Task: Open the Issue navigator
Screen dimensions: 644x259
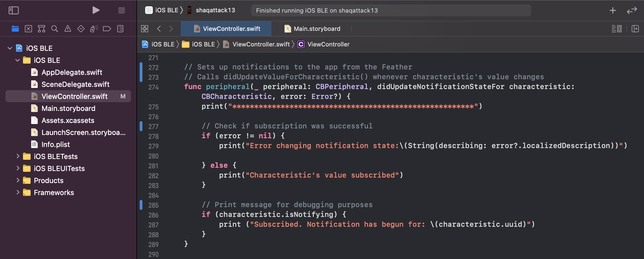Action: click(x=68, y=29)
